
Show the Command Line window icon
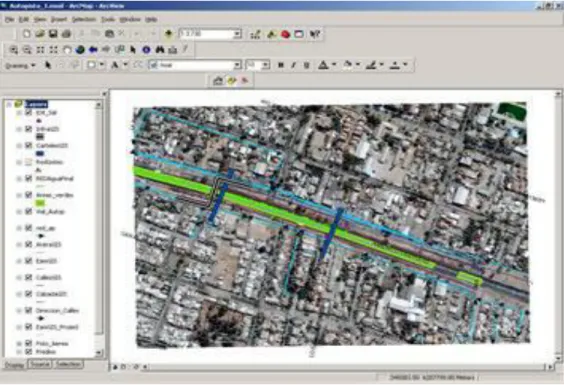[299, 34]
